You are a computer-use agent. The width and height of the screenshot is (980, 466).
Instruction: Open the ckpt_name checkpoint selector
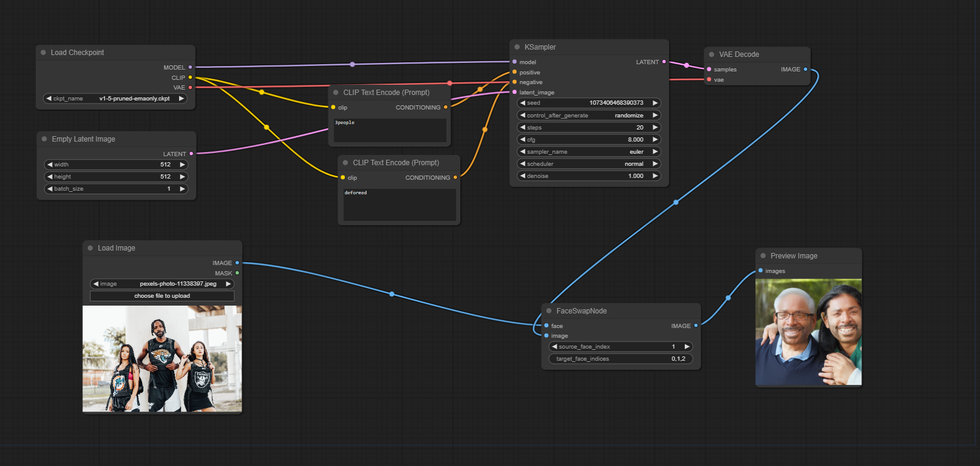tap(116, 99)
